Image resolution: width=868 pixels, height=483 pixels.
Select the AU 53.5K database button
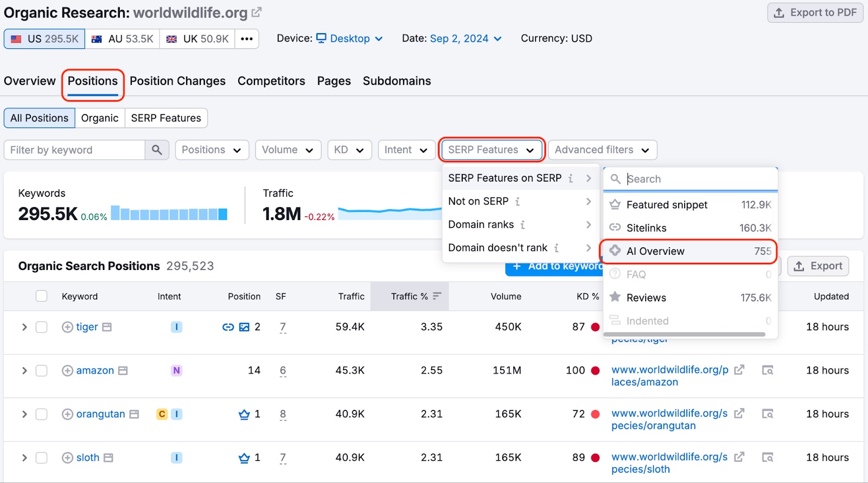click(122, 39)
